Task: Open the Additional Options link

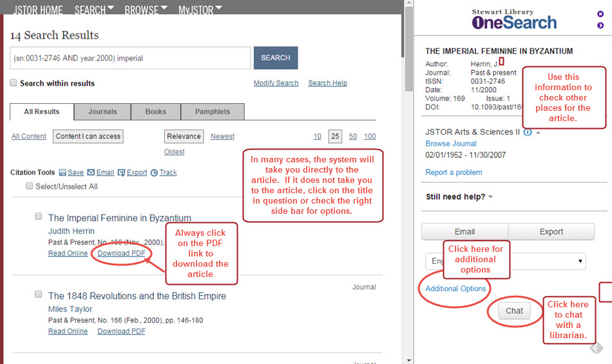Action: point(455,289)
